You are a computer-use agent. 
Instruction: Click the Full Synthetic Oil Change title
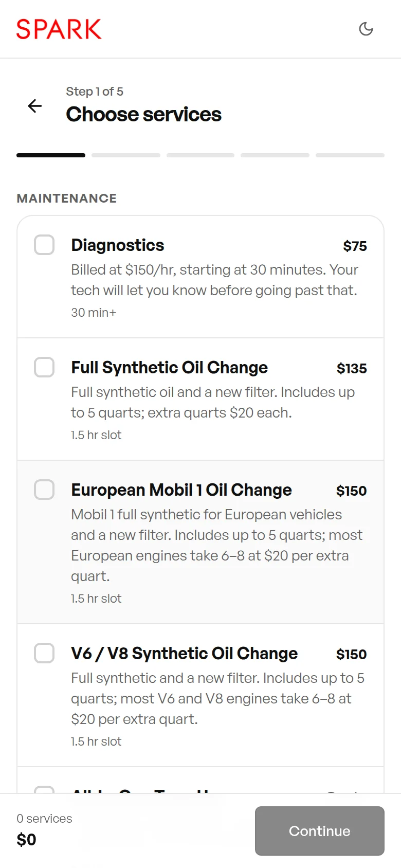(170, 368)
